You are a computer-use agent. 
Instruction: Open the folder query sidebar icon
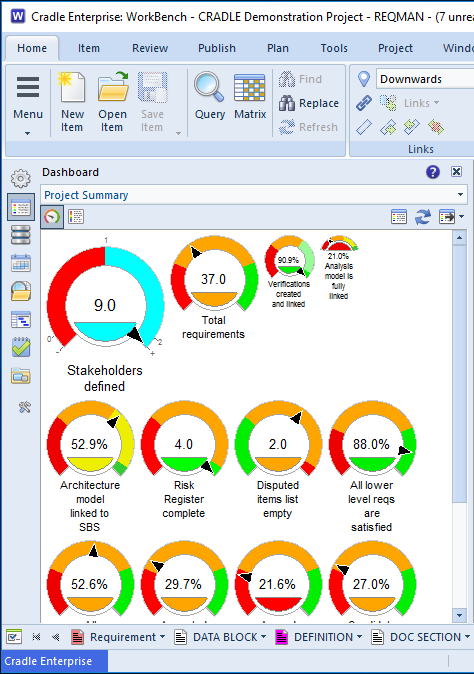tap(21, 291)
